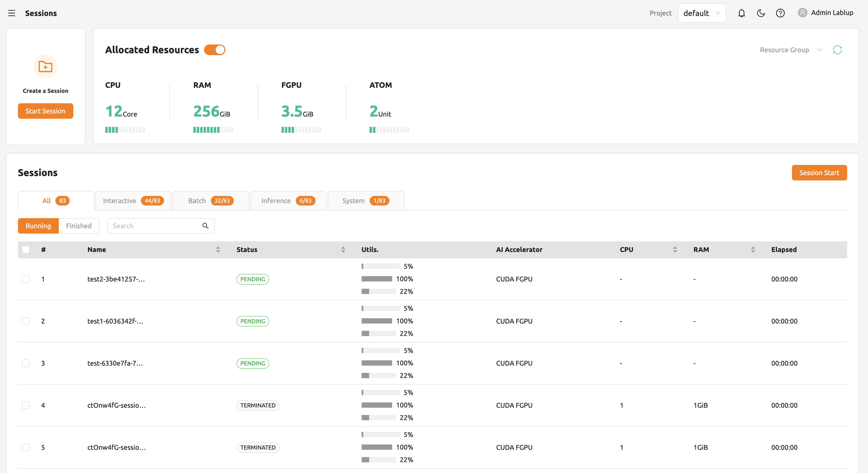Image resolution: width=868 pixels, height=473 pixels.
Task: Click CUDA FGPU cell in row 1
Action: point(514,279)
